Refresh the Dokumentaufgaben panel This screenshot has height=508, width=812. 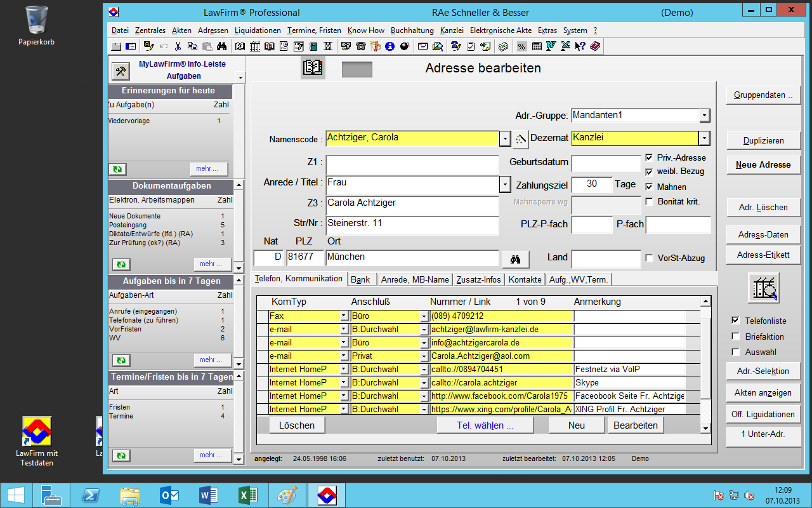point(121,264)
